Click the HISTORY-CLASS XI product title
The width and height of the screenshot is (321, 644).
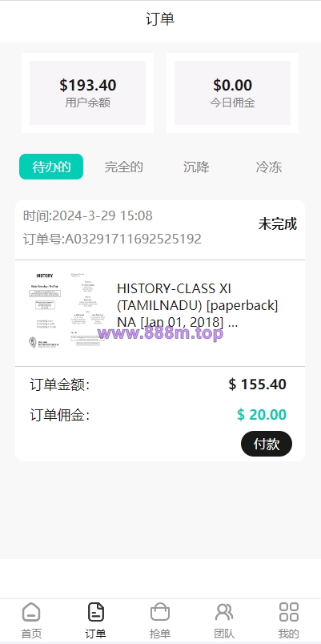point(198,305)
